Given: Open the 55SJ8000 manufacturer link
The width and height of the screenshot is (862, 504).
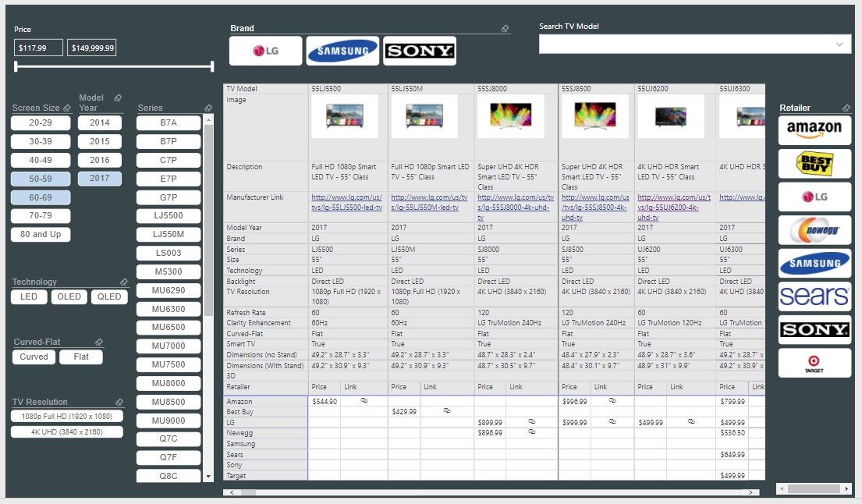Looking at the screenshot, I should (516, 208).
